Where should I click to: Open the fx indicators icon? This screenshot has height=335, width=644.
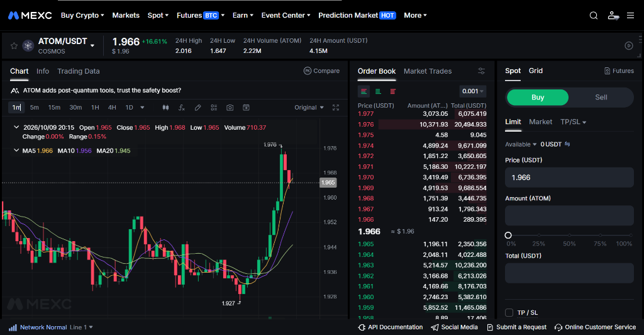pos(182,108)
